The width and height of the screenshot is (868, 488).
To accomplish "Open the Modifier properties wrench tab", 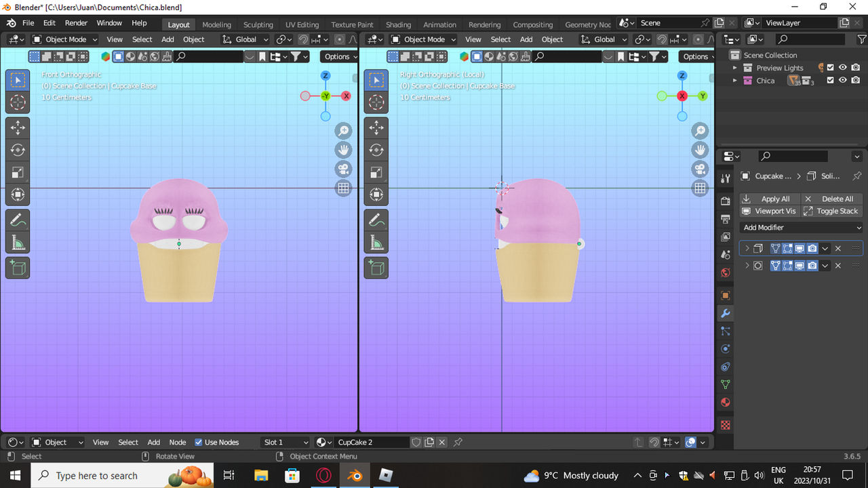I will click(x=726, y=313).
